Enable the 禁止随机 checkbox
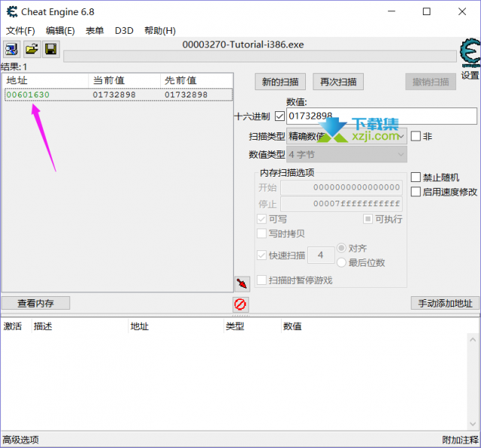 pyautogui.click(x=416, y=177)
